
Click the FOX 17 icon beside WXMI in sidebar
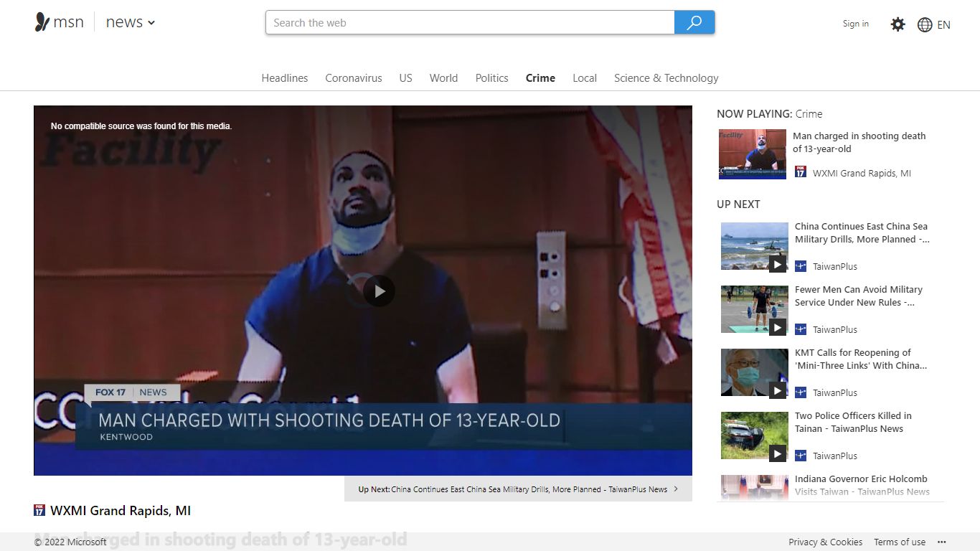801,171
